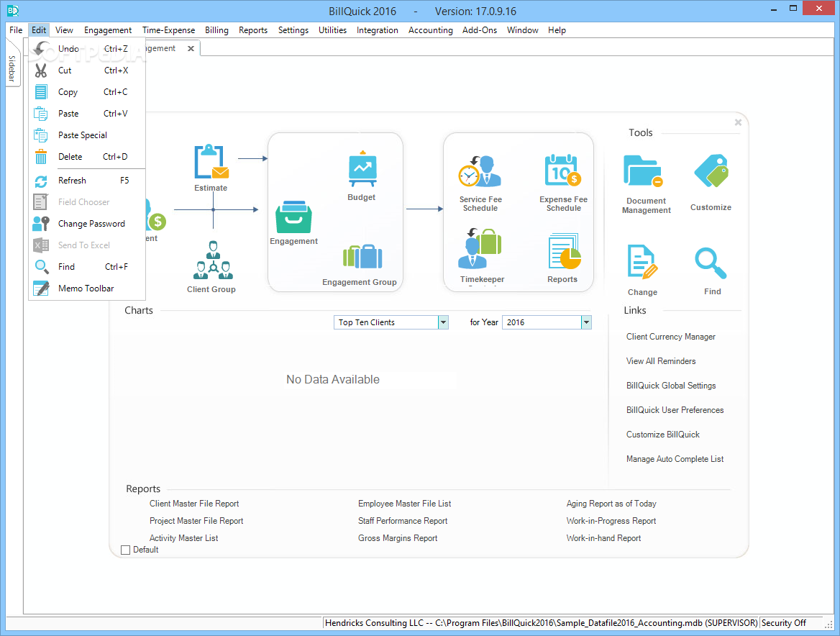840x636 pixels.
Task: Click the Customize tag icon
Action: (x=711, y=171)
